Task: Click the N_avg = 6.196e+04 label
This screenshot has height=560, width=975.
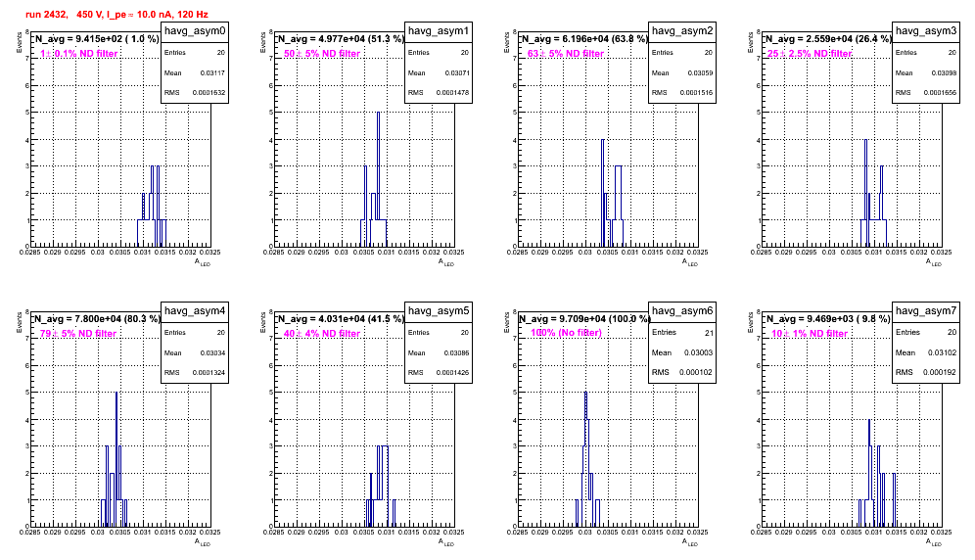Action: click(583, 39)
